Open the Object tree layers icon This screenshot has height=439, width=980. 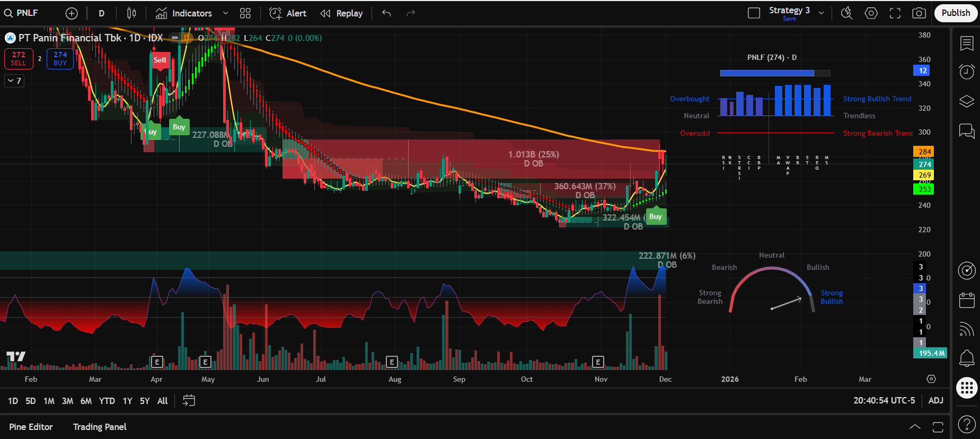point(967,101)
